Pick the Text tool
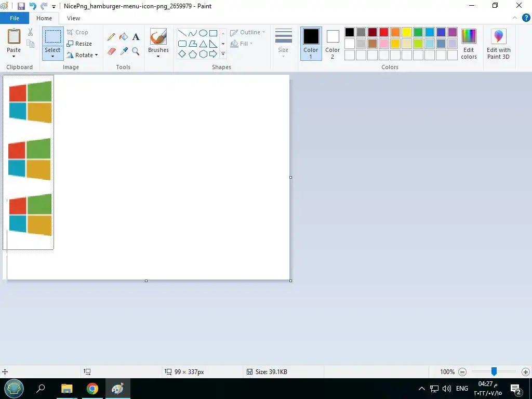532x399 pixels. [x=136, y=37]
